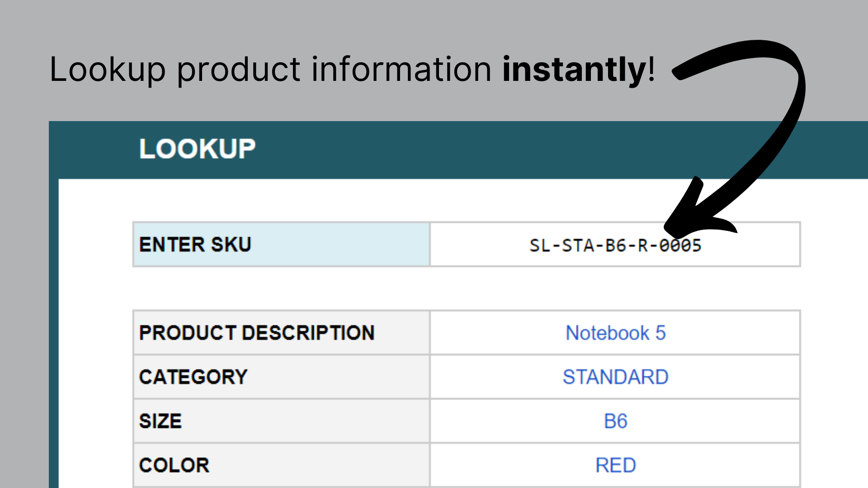868x488 pixels.
Task: Select the CATEGORY label cell
Action: 193,377
